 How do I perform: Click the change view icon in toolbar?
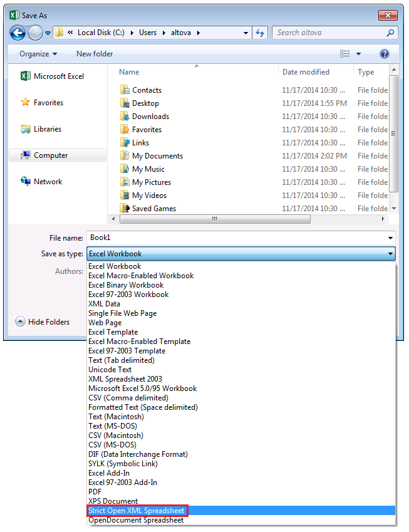[345, 55]
